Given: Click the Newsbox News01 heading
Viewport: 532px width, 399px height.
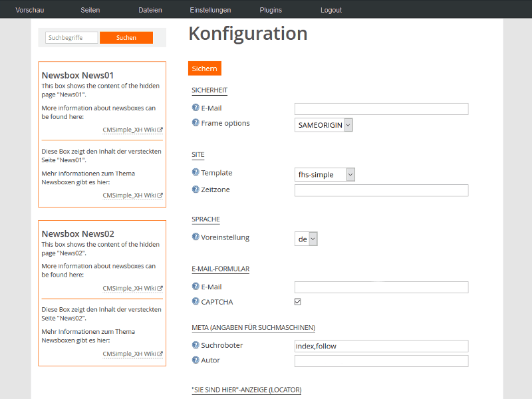Looking at the screenshot, I should point(78,75).
